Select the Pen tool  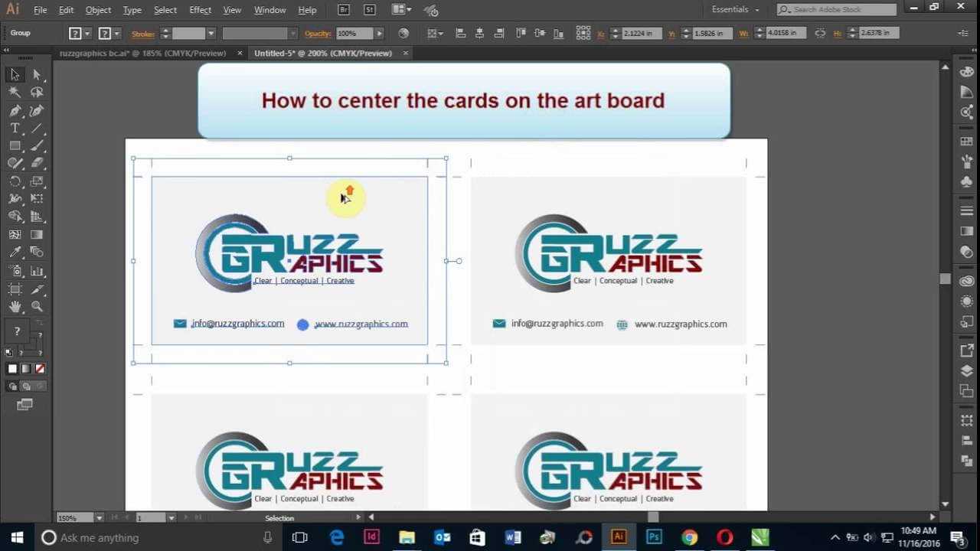(x=15, y=110)
